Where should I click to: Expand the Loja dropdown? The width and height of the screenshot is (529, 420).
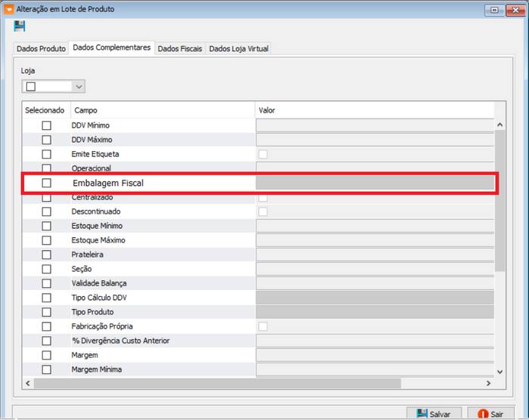tap(79, 87)
